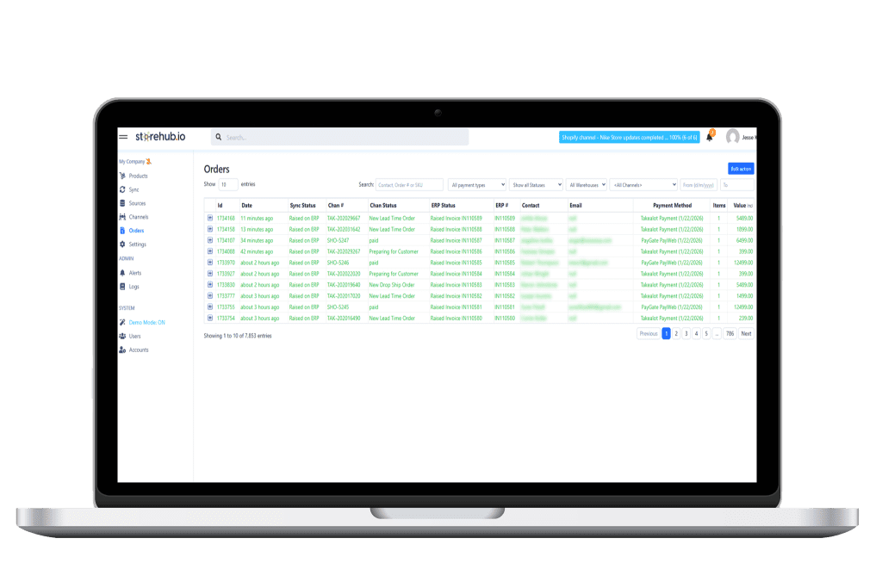The image size is (882, 588).
Task: Open Users in the sidebar menu
Action: [x=134, y=336]
